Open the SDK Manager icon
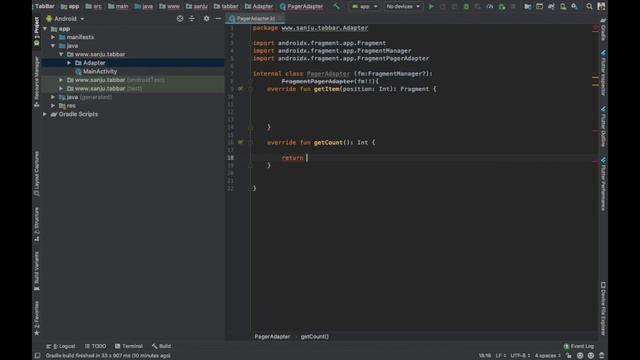Screen dimensions: 640x360 [x=574, y=7]
